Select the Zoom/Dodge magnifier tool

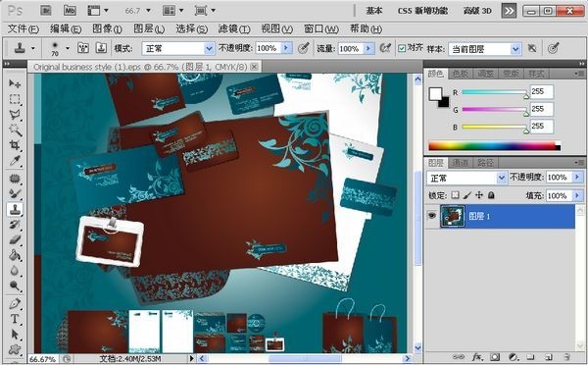click(15, 286)
